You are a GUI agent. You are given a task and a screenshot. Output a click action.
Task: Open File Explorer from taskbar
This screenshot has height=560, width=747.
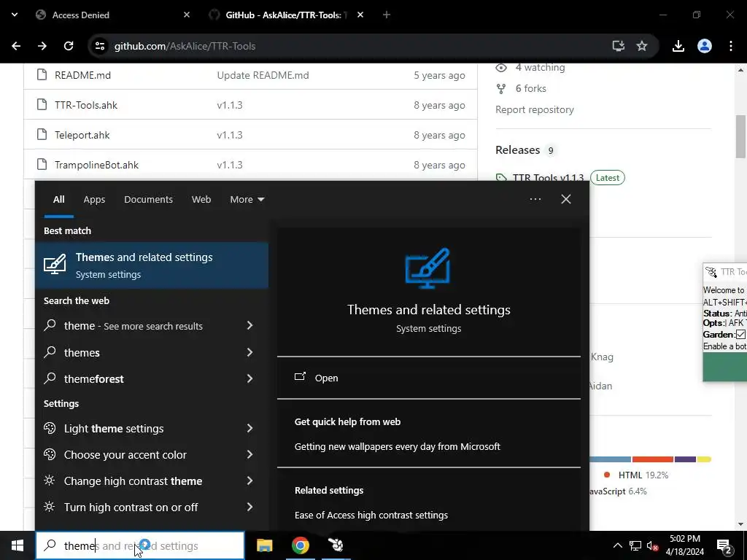click(x=264, y=545)
